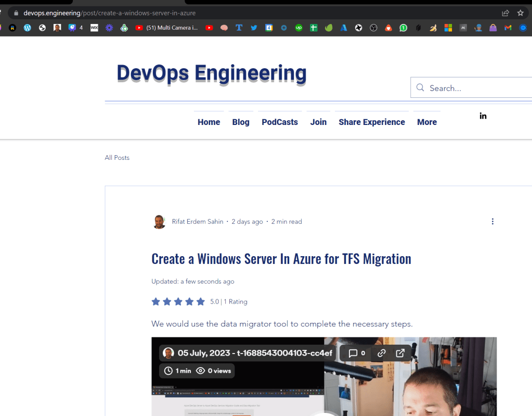Viewport: 532px width, 416px height.
Task: Open the Wix bookmark icon
Action: click(94, 28)
